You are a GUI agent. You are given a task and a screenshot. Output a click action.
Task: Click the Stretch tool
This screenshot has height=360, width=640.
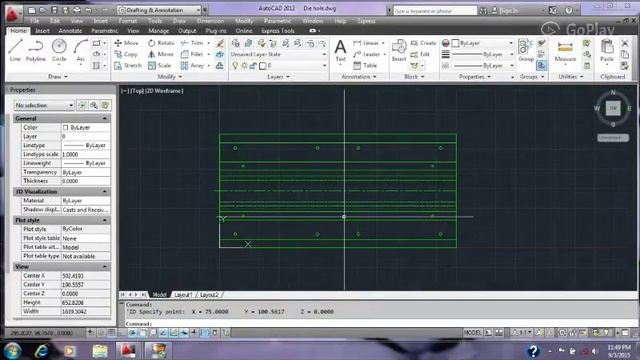pos(128,65)
